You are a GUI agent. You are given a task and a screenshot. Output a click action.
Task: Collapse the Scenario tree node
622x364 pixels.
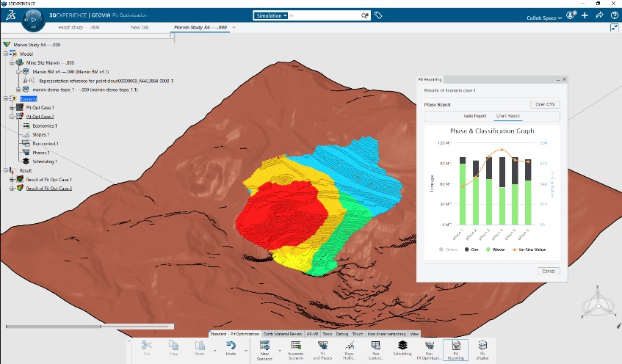[x=6, y=98]
